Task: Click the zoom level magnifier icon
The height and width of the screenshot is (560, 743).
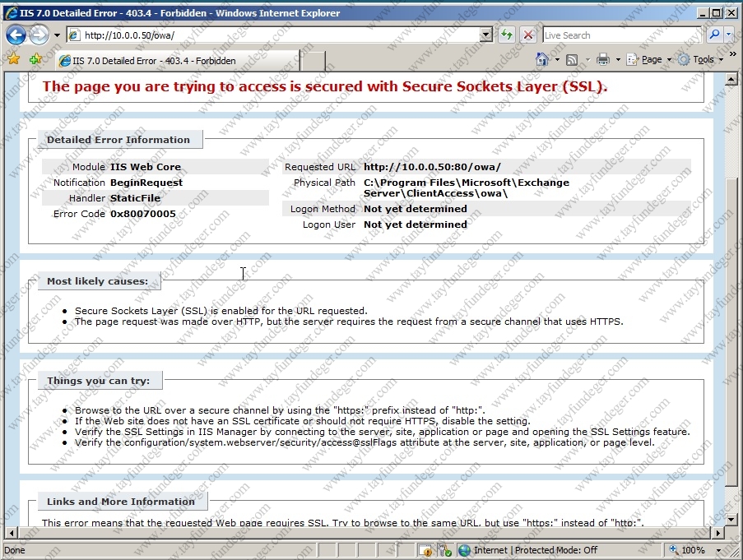Action: pos(673,550)
